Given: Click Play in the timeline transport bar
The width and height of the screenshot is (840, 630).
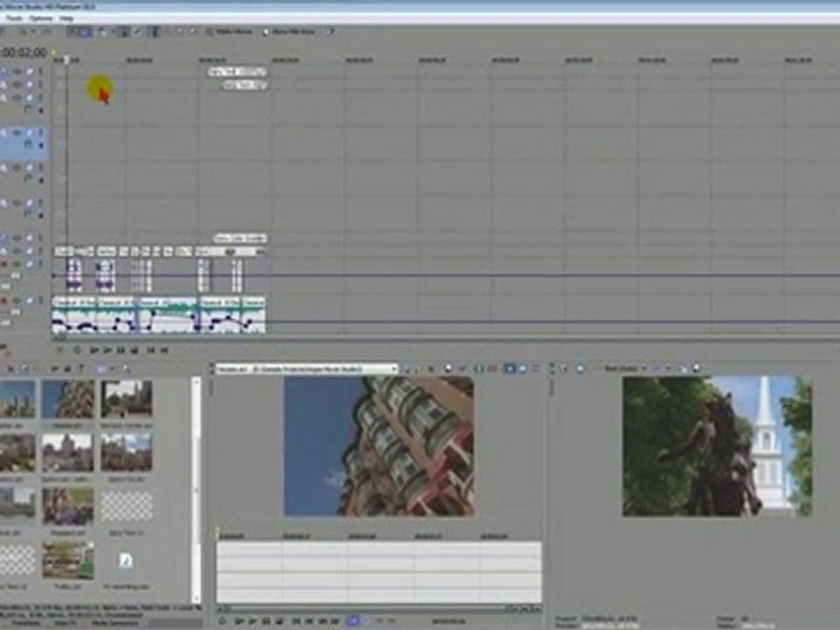Looking at the screenshot, I should click(x=108, y=350).
